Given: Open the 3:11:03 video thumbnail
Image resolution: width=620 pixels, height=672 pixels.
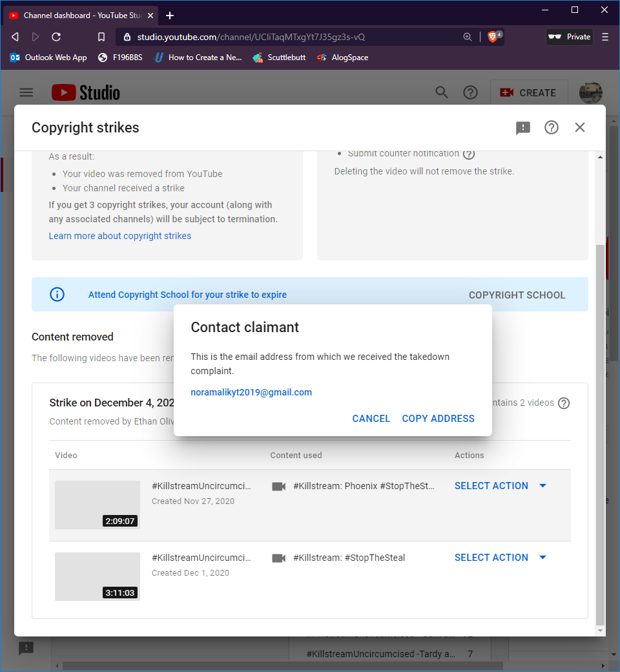Looking at the screenshot, I should pos(98,576).
